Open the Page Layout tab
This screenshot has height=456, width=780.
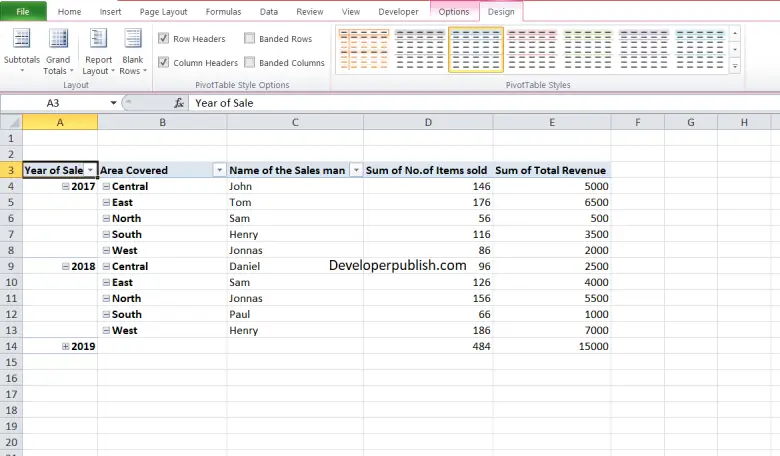(x=163, y=11)
